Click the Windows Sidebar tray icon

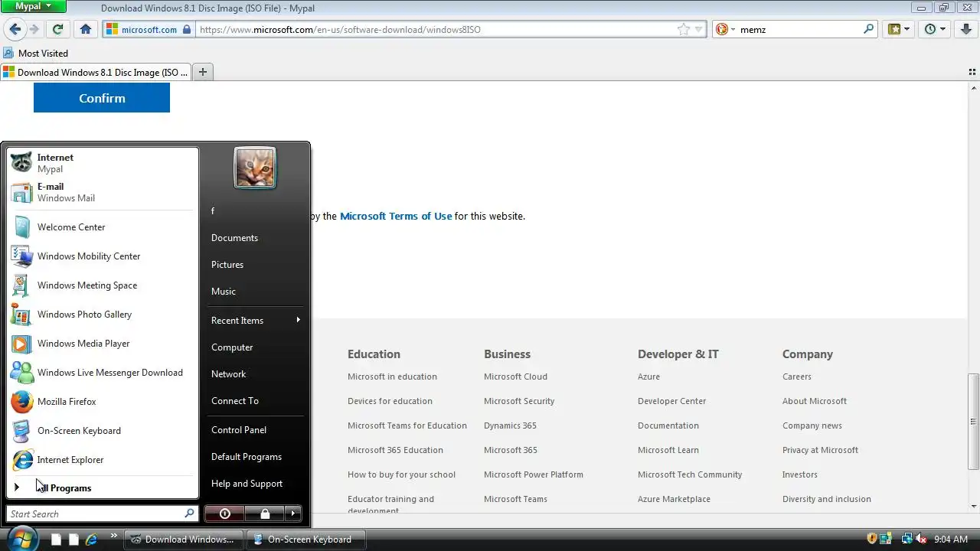887,540
